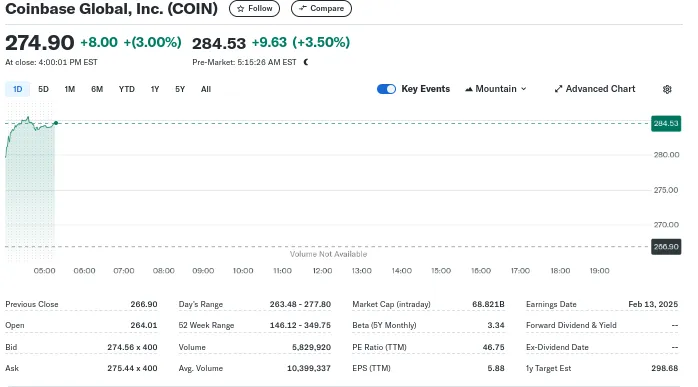Toggle the Key Events switch
Viewport: 698px width, 387px height.
click(x=386, y=89)
